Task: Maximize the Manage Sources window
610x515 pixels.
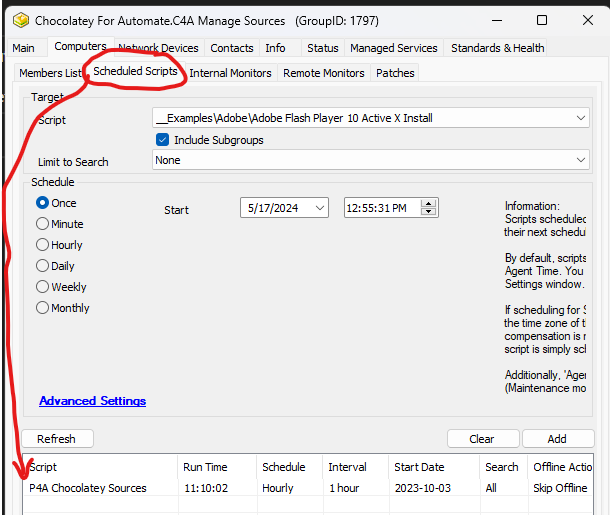Action: click(542, 20)
